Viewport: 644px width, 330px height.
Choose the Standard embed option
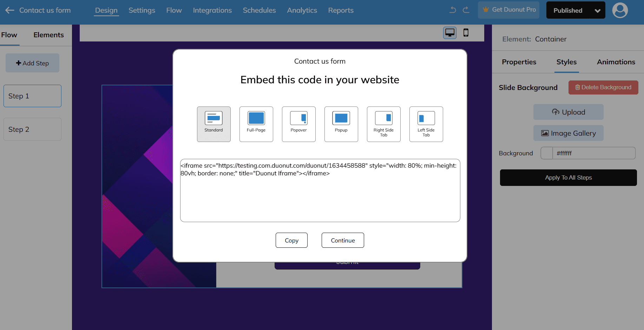coord(213,124)
